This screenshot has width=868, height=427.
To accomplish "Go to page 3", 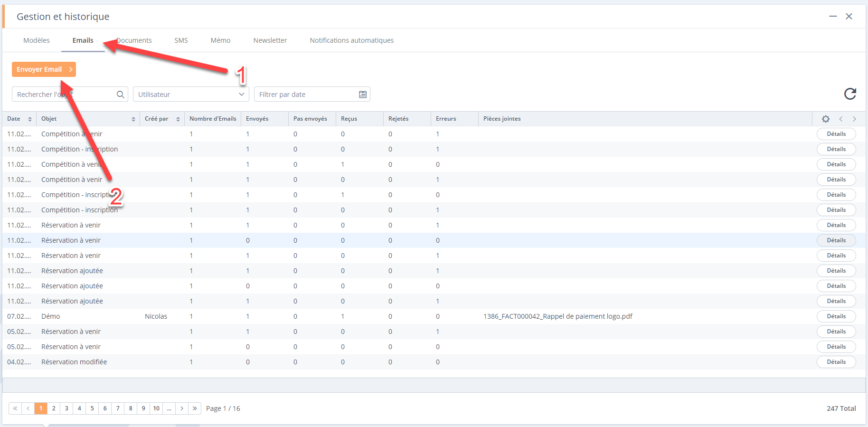I will coord(66,408).
